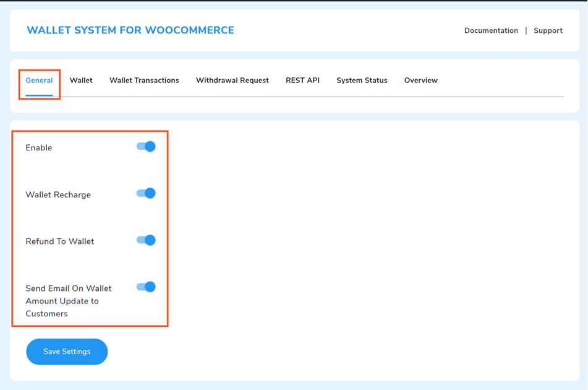Toggle the Enable switch
The image size is (588, 390).
click(x=146, y=146)
